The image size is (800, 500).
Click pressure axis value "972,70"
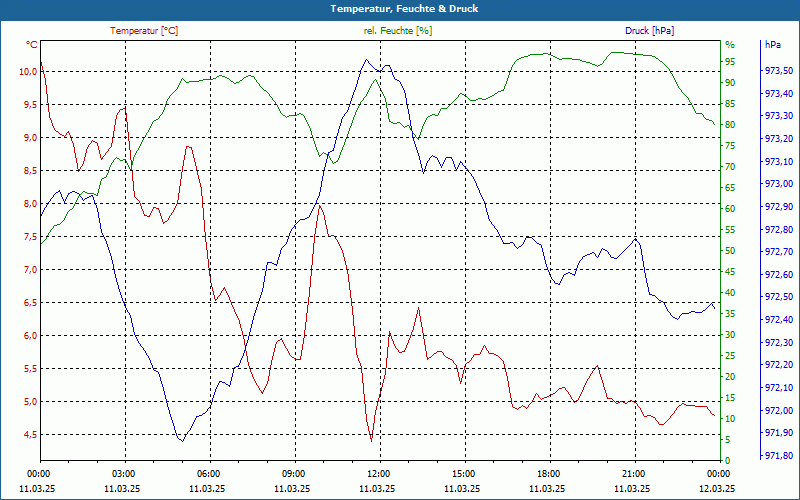tap(779, 253)
